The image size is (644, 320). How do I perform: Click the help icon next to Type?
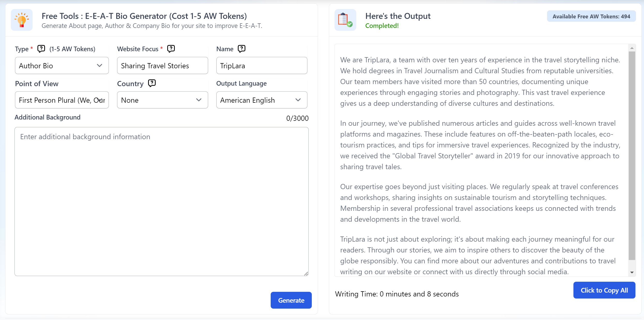click(41, 49)
